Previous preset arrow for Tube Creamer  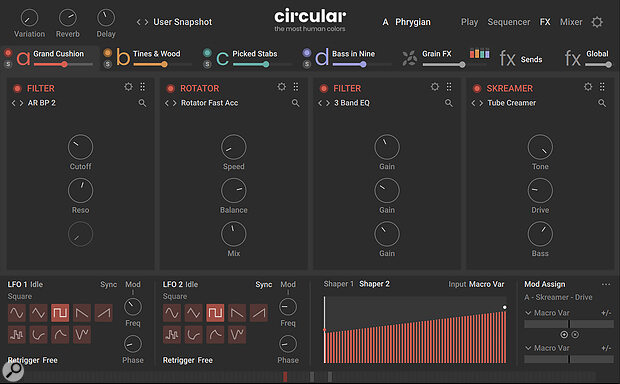tap(473, 103)
